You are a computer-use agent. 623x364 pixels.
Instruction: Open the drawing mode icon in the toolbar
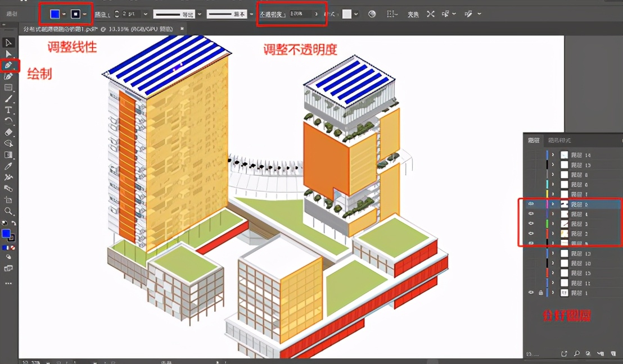coord(8,257)
